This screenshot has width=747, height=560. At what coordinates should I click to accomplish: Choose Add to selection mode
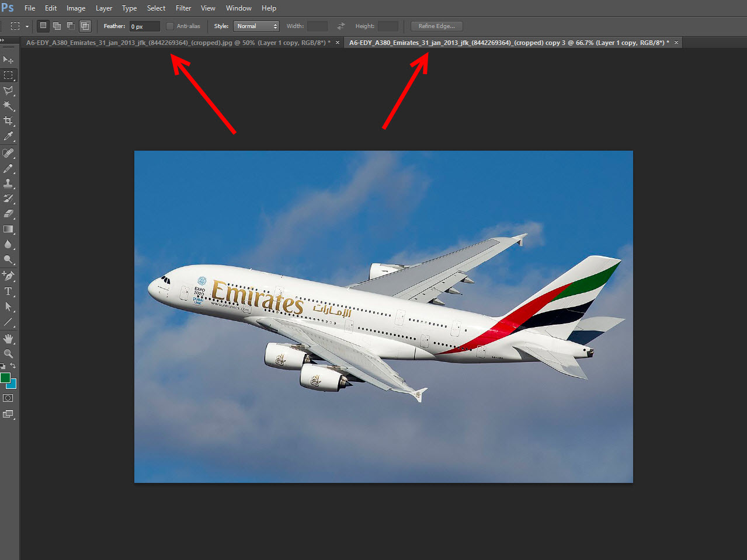point(57,26)
